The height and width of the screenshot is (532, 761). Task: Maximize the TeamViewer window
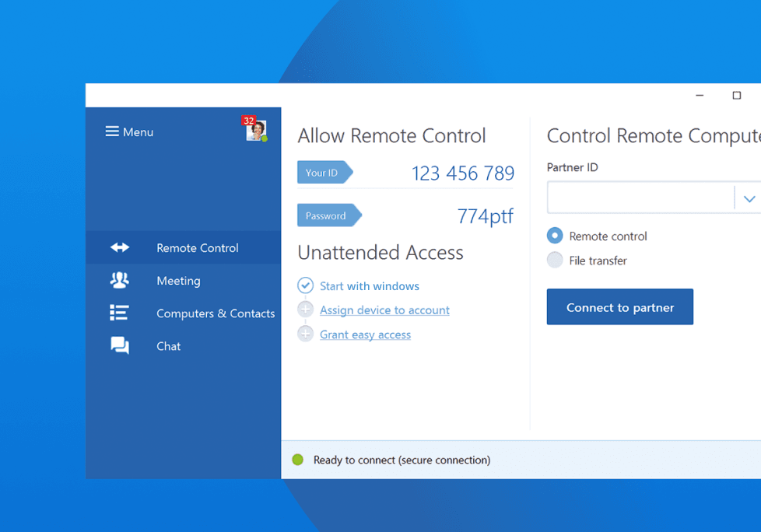click(x=736, y=96)
